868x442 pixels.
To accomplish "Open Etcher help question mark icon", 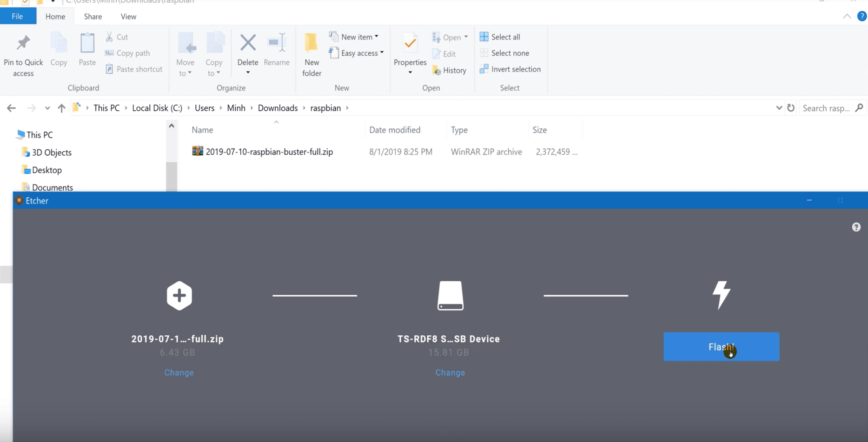I will coord(856,227).
